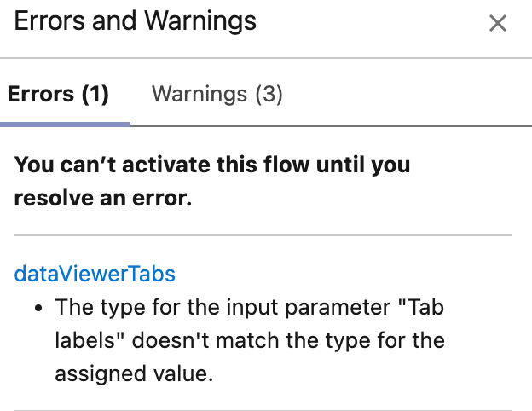Click the "doesn't match the type" error line
Image resolution: width=532 pixels, height=411 pixels.
tap(250, 340)
